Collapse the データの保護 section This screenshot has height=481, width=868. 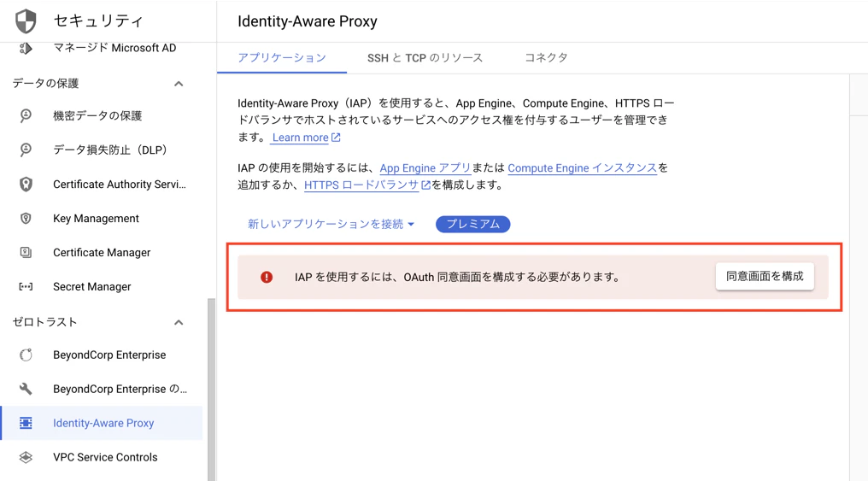click(179, 84)
